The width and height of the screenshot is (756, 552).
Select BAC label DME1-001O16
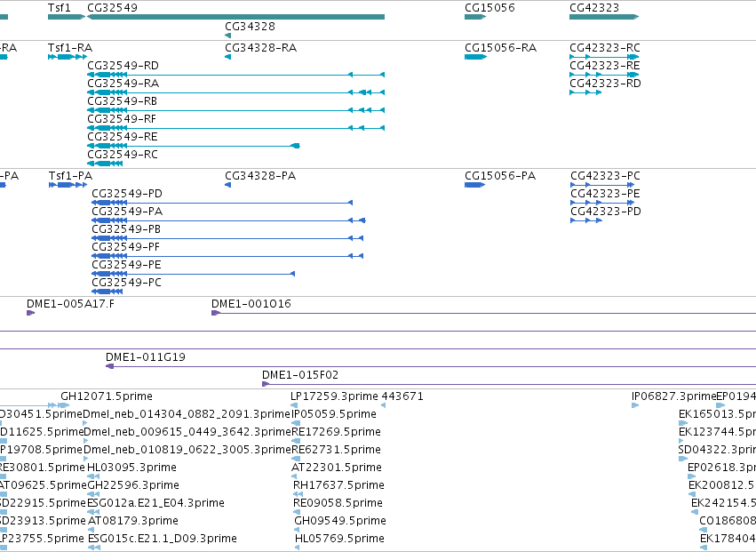tap(251, 304)
